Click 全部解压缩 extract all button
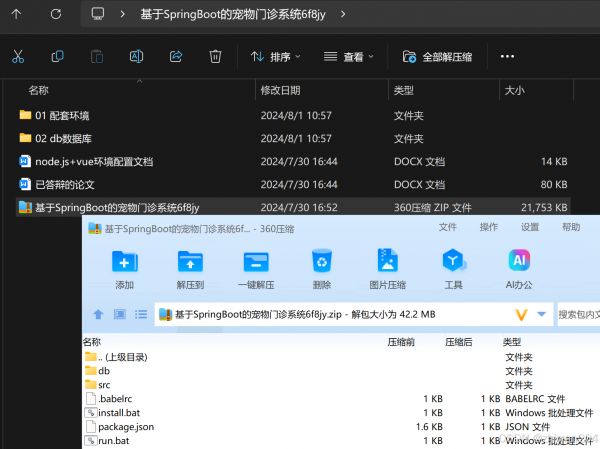This screenshot has height=449, width=600. click(x=437, y=57)
